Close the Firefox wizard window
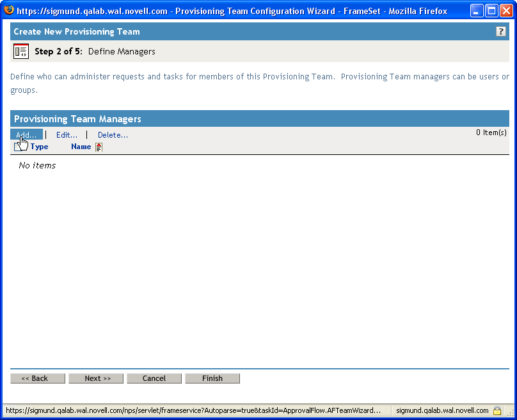The width and height of the screenshot is (517, 420). pyautogui.click(x=506, y=11)
